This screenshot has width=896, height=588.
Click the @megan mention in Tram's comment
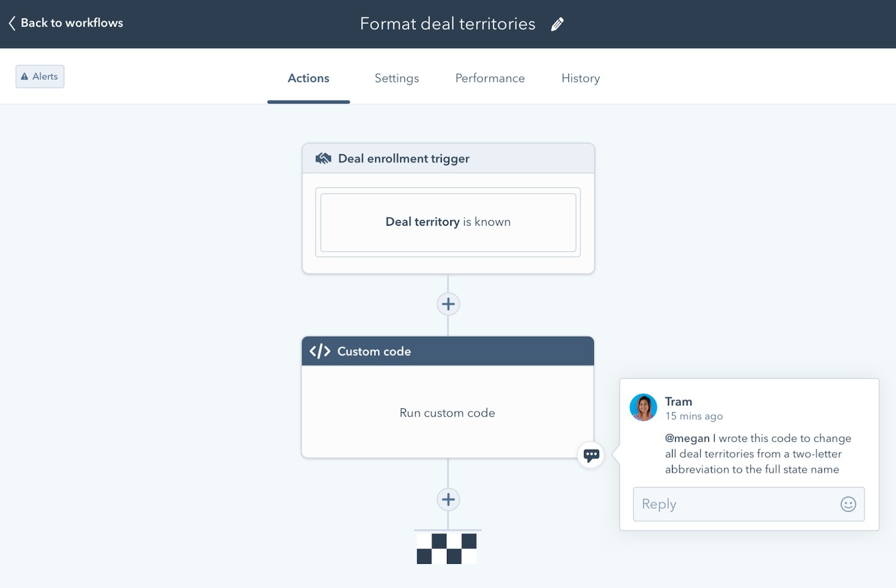tap(687, 438)
